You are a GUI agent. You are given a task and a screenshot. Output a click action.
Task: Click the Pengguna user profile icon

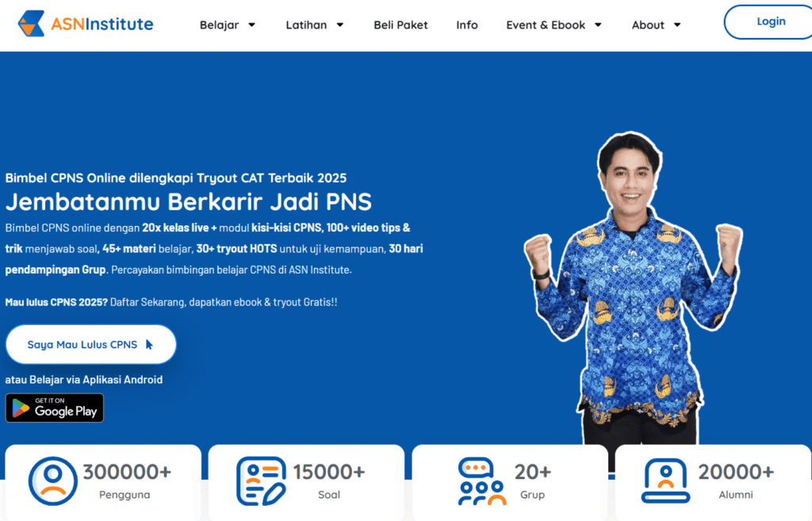53,481
